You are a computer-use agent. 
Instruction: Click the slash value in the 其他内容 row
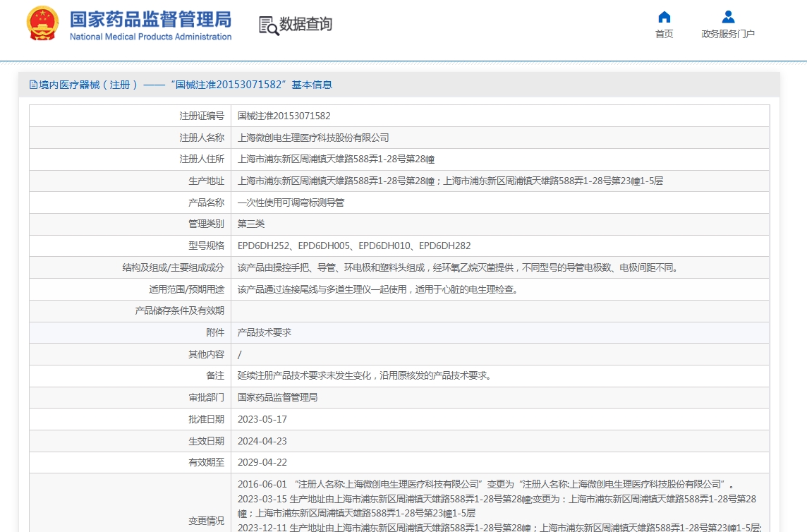click(240, 354)
